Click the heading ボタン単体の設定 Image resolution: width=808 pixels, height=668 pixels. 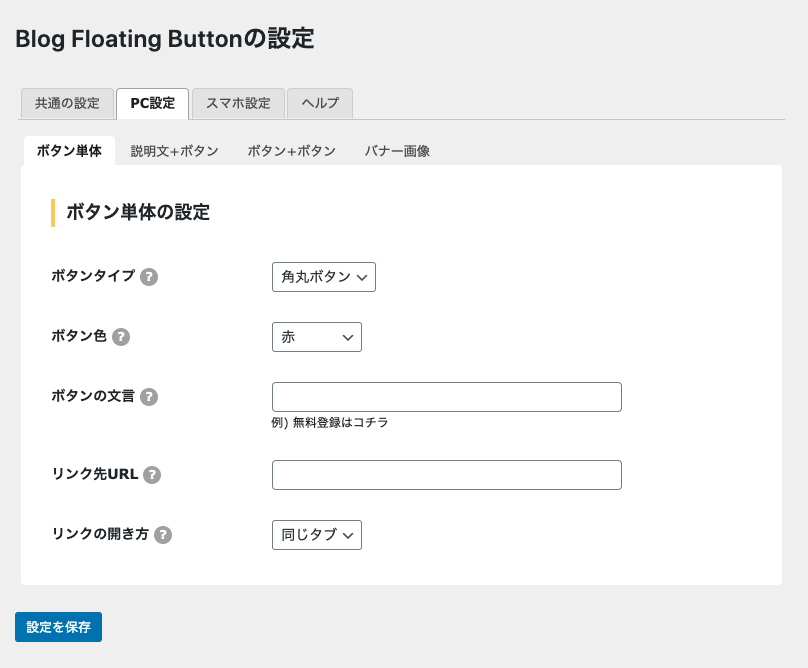tap(138, 212)
